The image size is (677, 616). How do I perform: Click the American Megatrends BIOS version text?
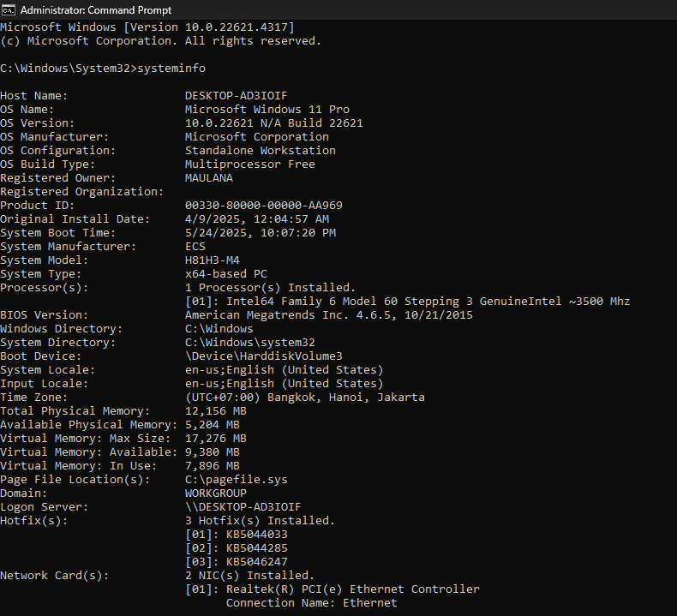click(x=329, y=314)
